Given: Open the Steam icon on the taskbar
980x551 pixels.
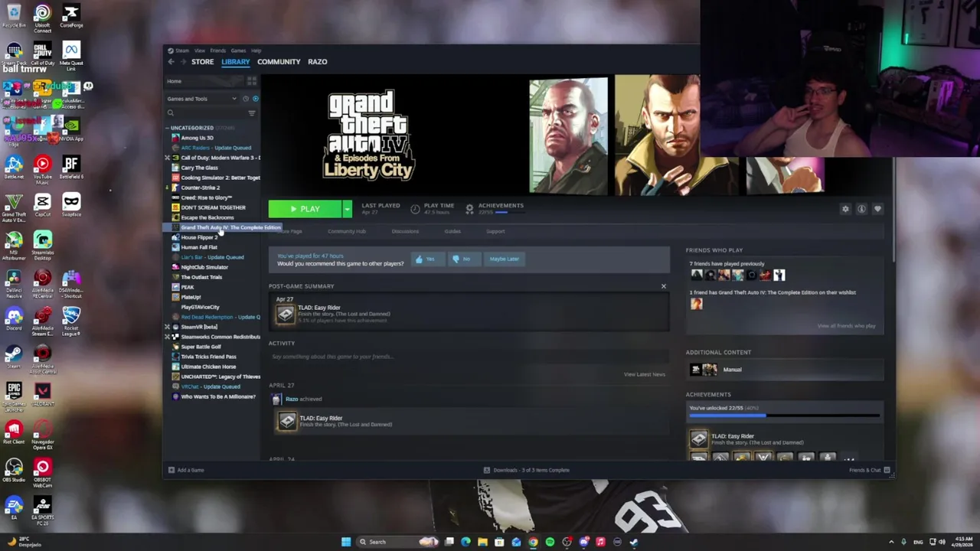Looking at the screenshot, I should [634, 542].
